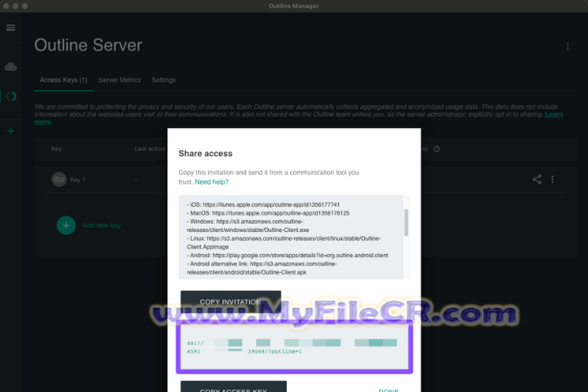The image size is (588, 392).
Task: Click the ss:// access key text field
Action: 294,347
